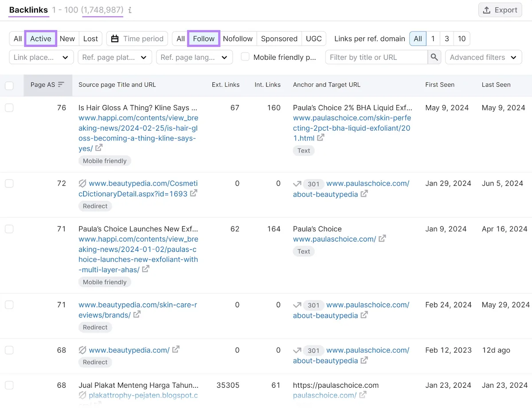Check the row with Page AS 76

(9, 108)
